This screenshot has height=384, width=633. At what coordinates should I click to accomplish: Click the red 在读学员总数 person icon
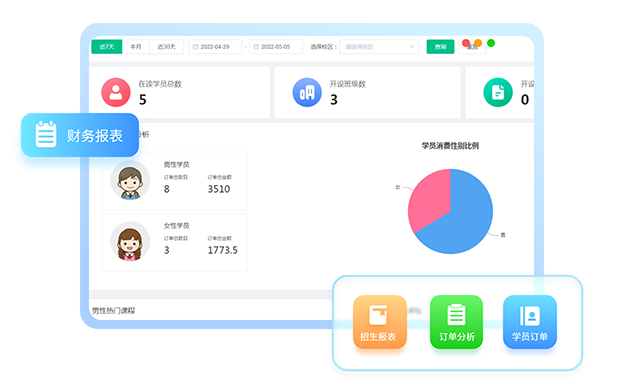pos(116,92)
